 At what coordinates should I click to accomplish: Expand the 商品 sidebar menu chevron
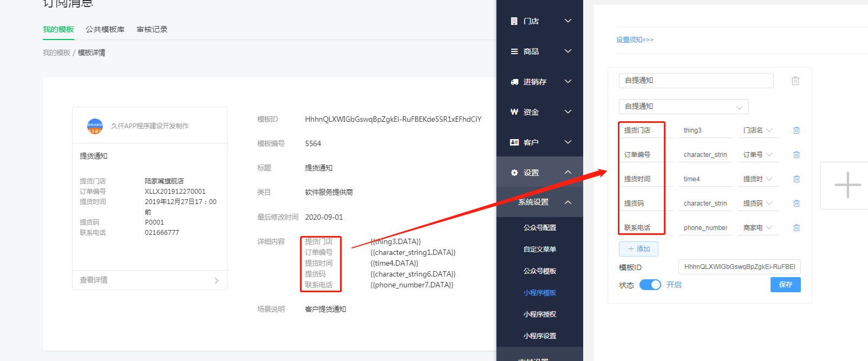click(568, 51)
